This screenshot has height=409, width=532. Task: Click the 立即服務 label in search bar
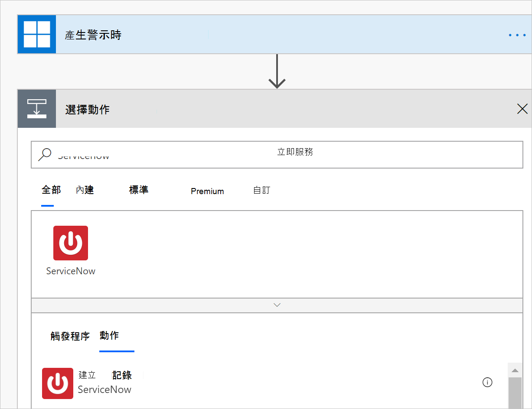coord(295,152)
